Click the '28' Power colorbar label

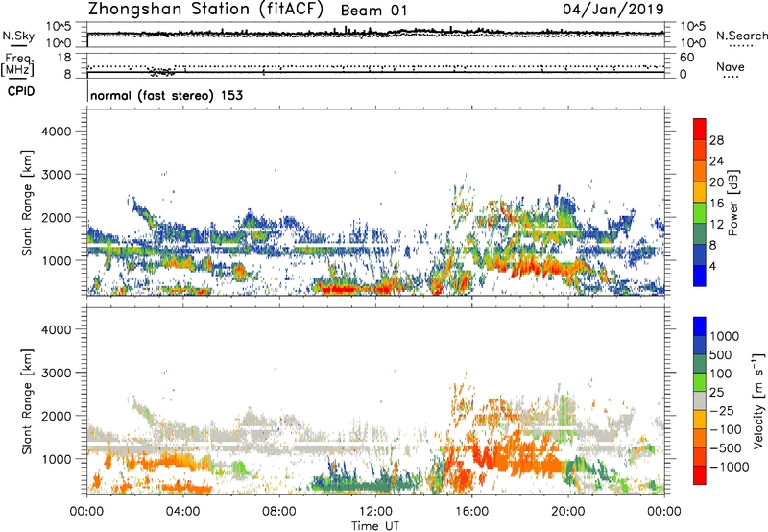(716, 140)
